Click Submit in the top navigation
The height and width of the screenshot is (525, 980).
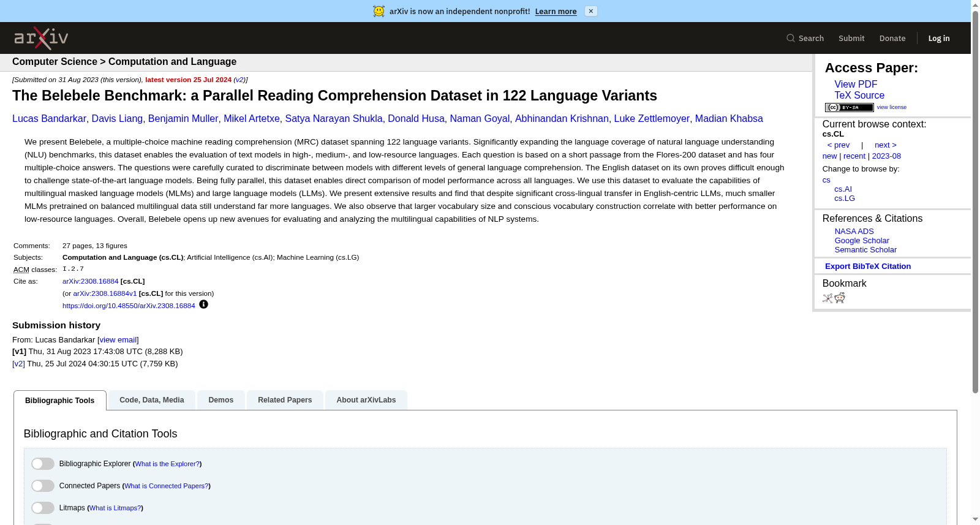click(851, 38)
